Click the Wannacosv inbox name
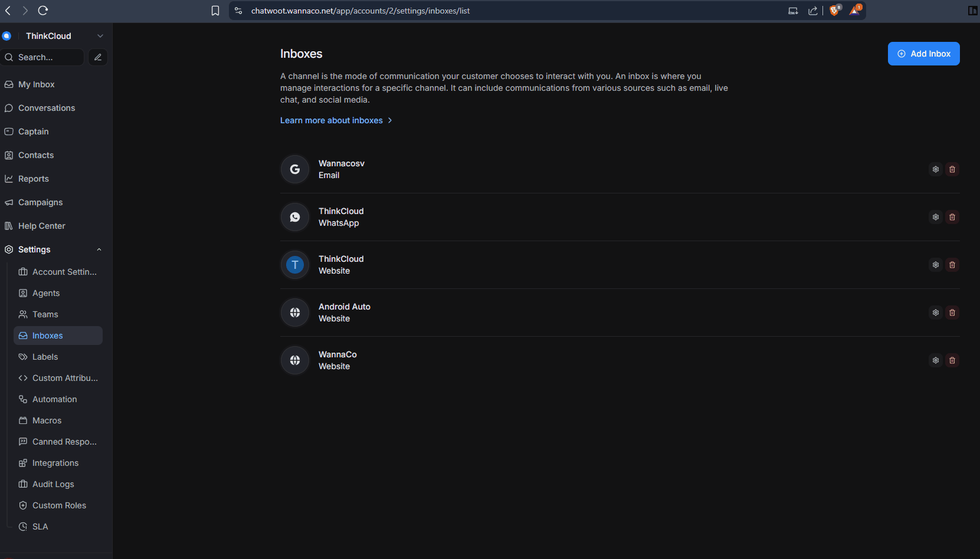980x559 pixels. click(x=342, y=163)
